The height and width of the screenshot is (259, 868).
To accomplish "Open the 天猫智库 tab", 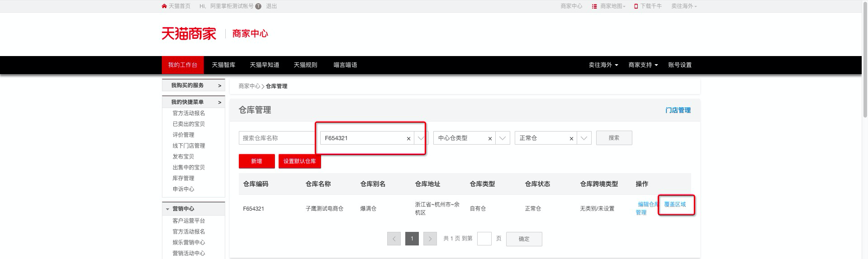I will click(223, 65).
